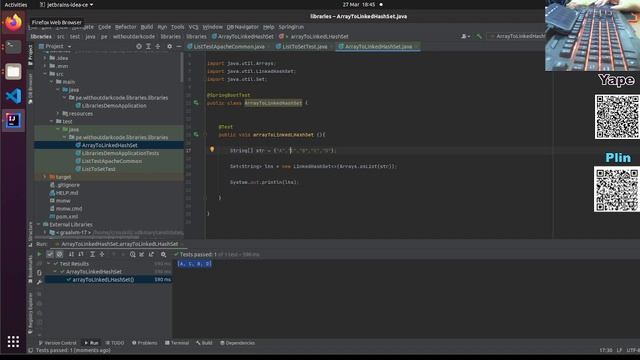This screenshot has height=360, width=640.
Task: Switch to ListTestApacheCommon.java editor tab
Action: coord(229,47)
